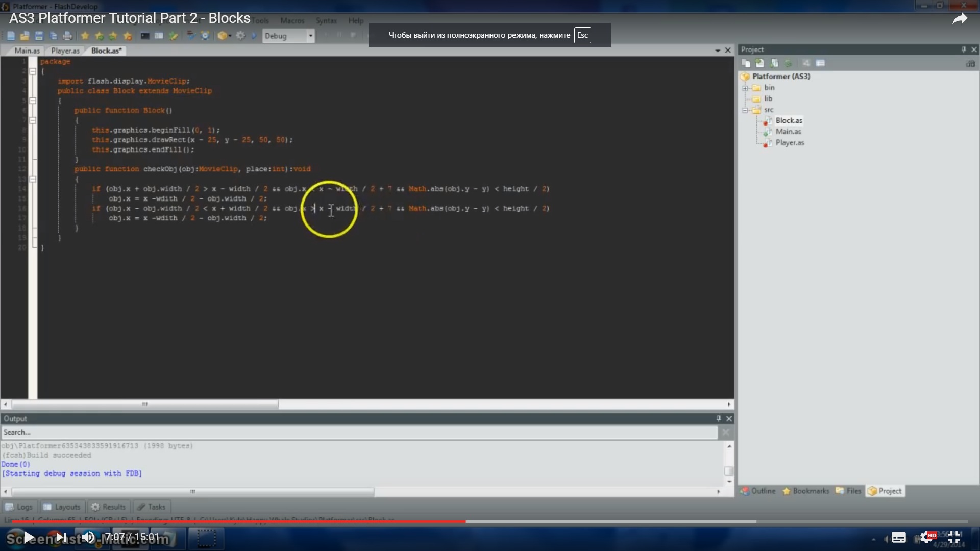Click the third Project panel toolbar icon
This screenshot has height=551, width=980.
coord(774,63)
